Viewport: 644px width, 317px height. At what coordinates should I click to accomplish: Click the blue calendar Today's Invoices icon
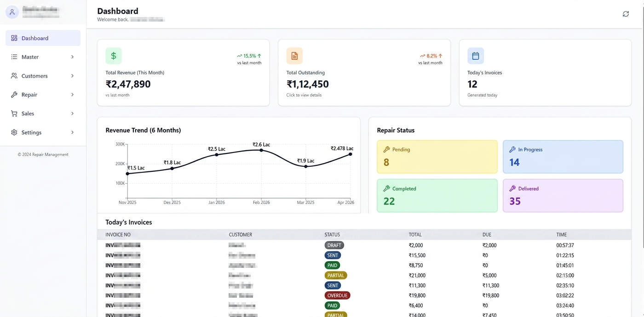[x=476, y=56]
